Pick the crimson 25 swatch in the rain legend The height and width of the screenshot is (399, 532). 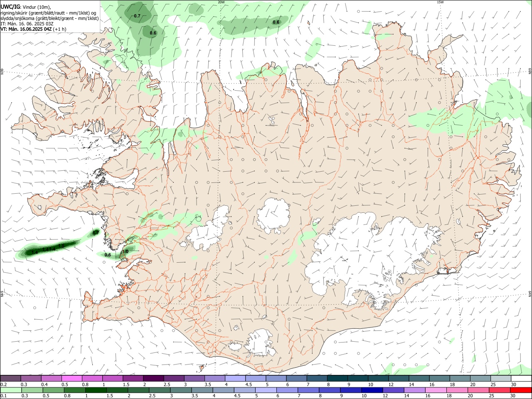[x=500, y=390]
